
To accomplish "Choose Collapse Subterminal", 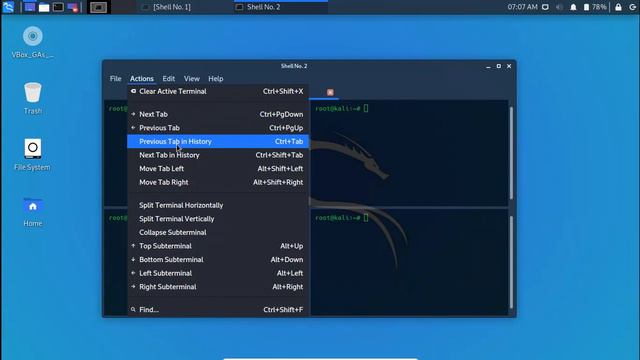I will coord(218,232).
